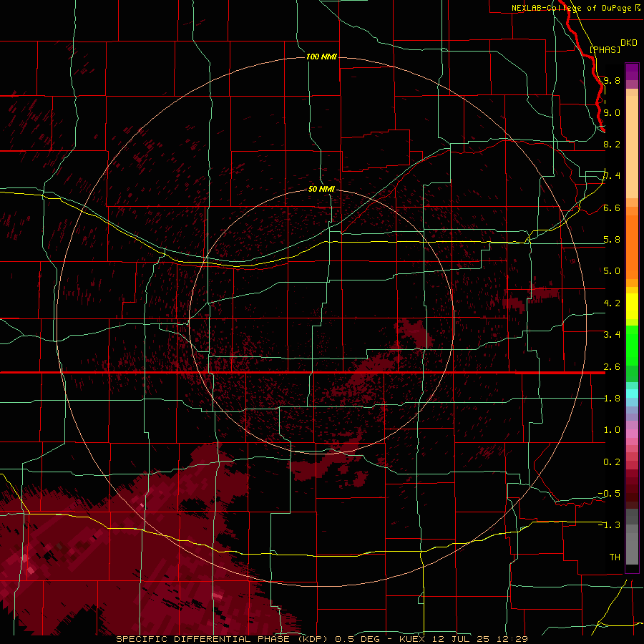The height and width of the screenshot is (644, 644).
Task: Click the 100 NMI range ring label
Action: 321,57
